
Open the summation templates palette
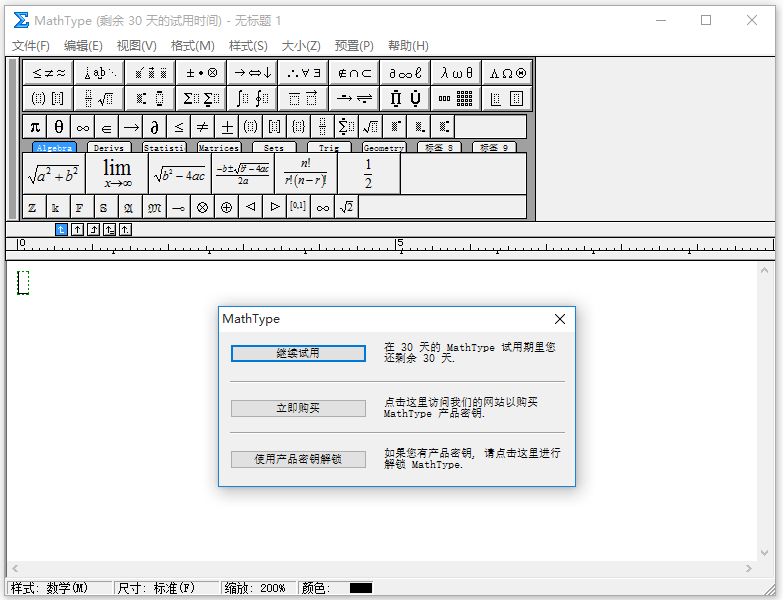(200, 98)
